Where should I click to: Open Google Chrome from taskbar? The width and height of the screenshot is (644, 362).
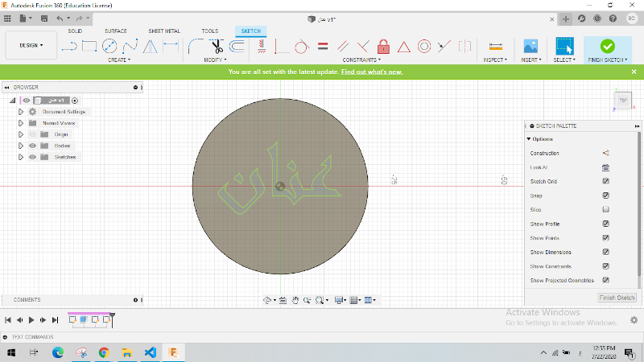point(104,352)
